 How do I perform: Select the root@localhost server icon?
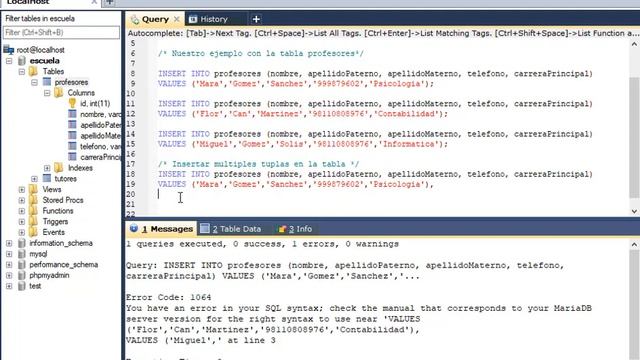click(x=9, y=50)
